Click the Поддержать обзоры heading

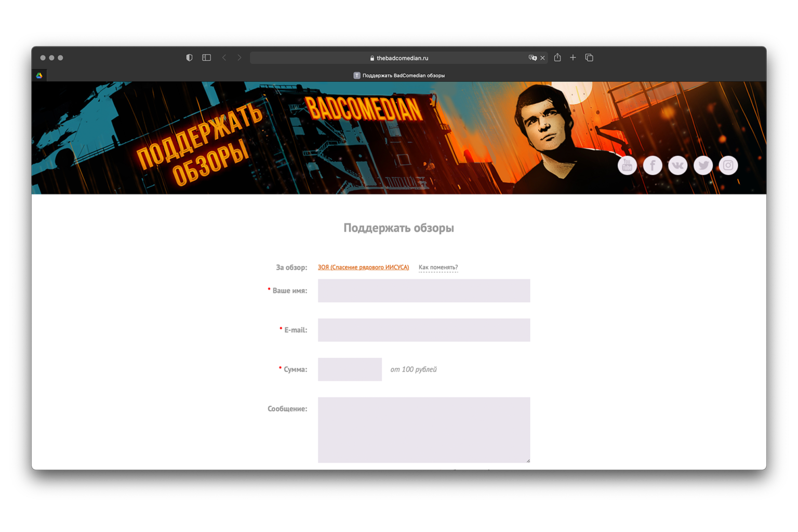click(399, 228)
